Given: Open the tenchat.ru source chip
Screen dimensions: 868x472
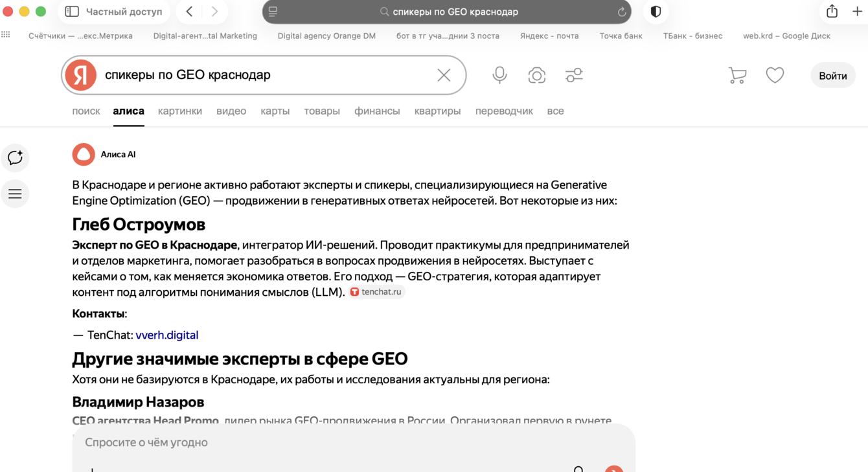Looking at the screenshot, I should click(376, 292).
